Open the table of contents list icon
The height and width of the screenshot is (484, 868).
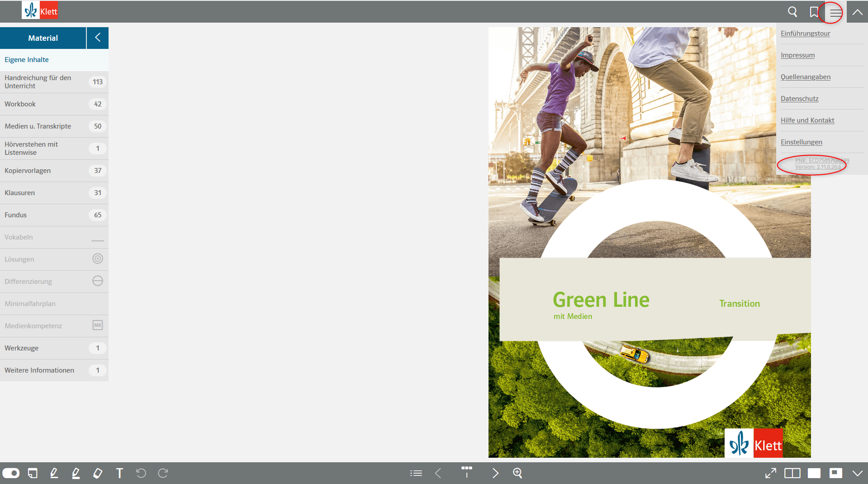click(416, 473)
